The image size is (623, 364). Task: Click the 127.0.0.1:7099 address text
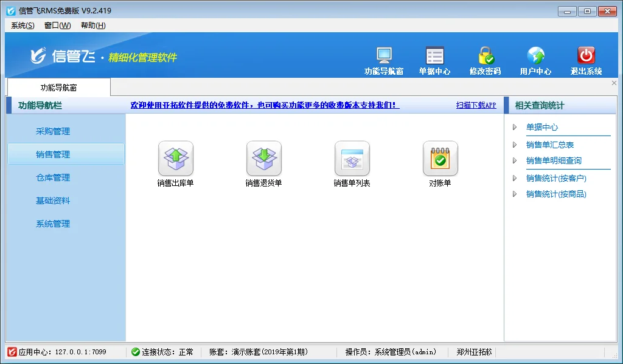[81, 352]
